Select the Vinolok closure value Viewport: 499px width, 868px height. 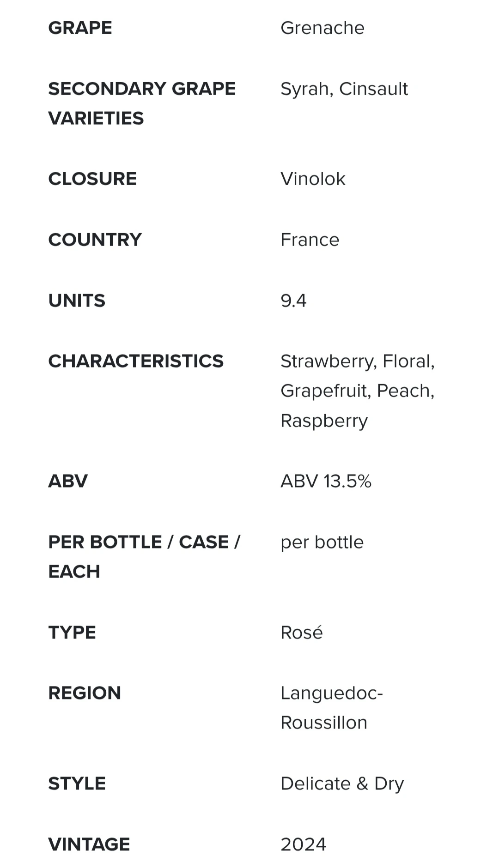(x=313, y=179)
